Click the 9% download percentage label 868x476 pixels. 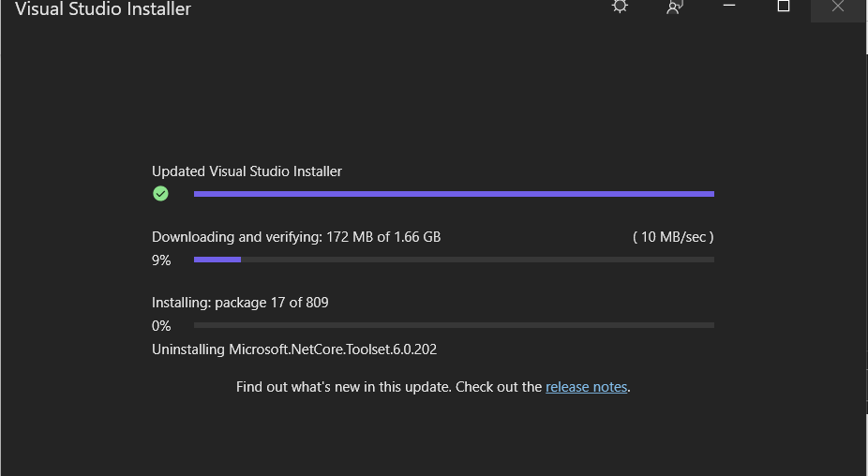(161, 260)
